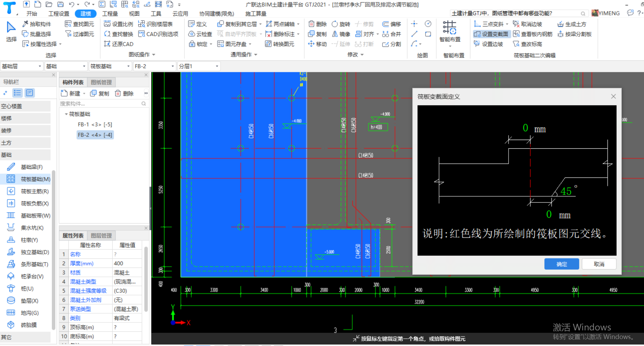Expand the 图纸操作 group arrow
The height and width of the screenshot is (346, 644).
pos(154,55)
